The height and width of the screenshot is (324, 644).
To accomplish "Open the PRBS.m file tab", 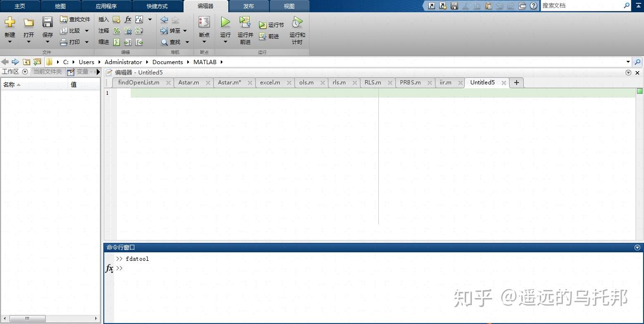I will [x=410, y=82].
